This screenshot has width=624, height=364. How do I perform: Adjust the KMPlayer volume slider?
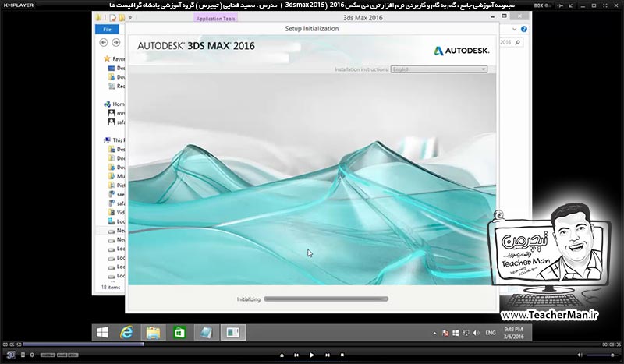click(601, 355)
